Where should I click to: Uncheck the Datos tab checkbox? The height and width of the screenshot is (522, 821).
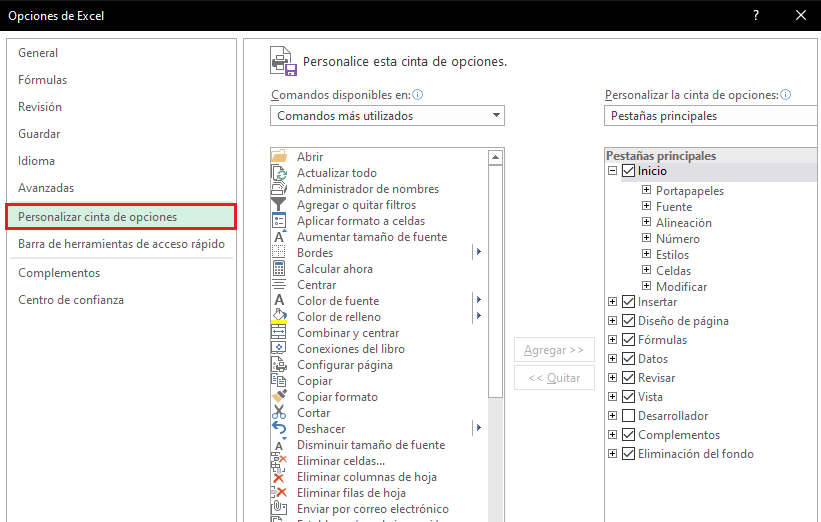click(x=628, y=359)
